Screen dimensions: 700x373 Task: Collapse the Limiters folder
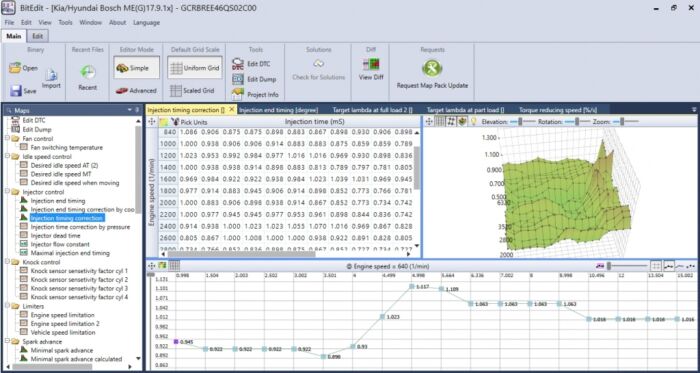coord(7,306)
